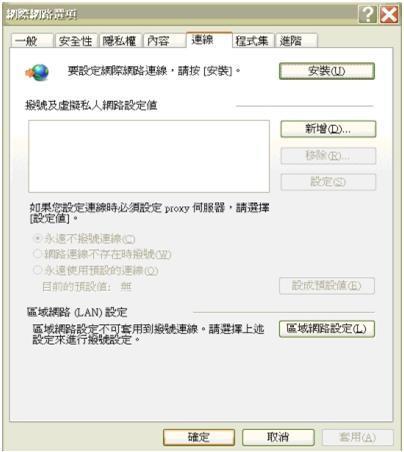The height and width of the screenshot is (452, 404).
Task: Click the 設定(S) button
Action: point(328,182)
